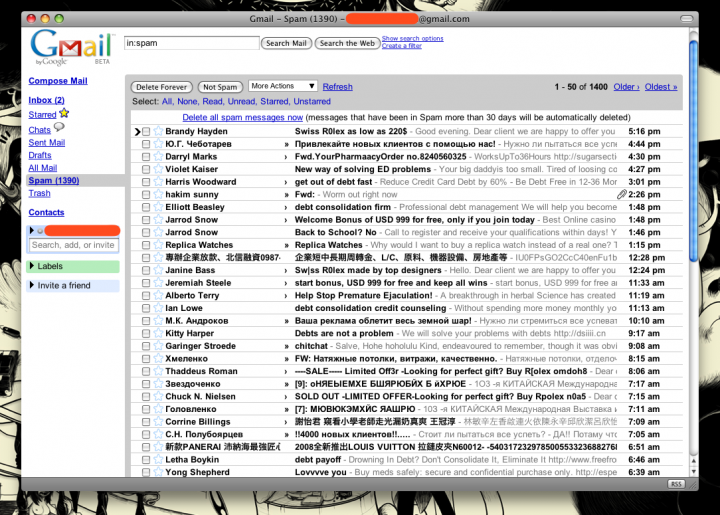The height and width of the screenshot is (515, 720).
Task: Expand the chat status triangle
Action: (31, 230)
